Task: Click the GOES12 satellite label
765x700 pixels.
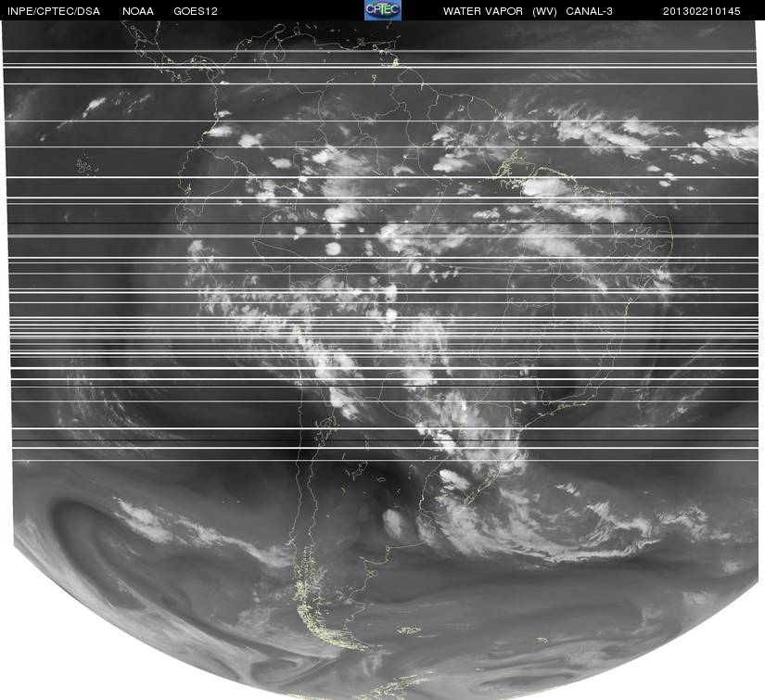Action: point(196,11)
